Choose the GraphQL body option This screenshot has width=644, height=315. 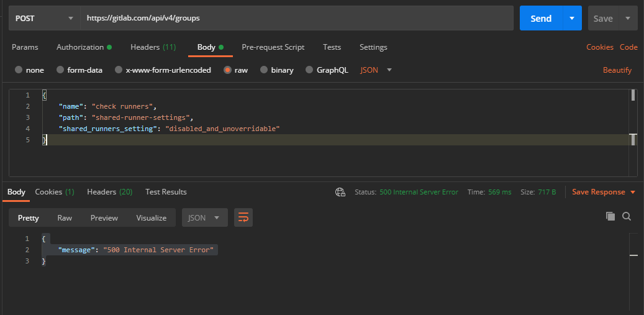click(x=310, y=70)
